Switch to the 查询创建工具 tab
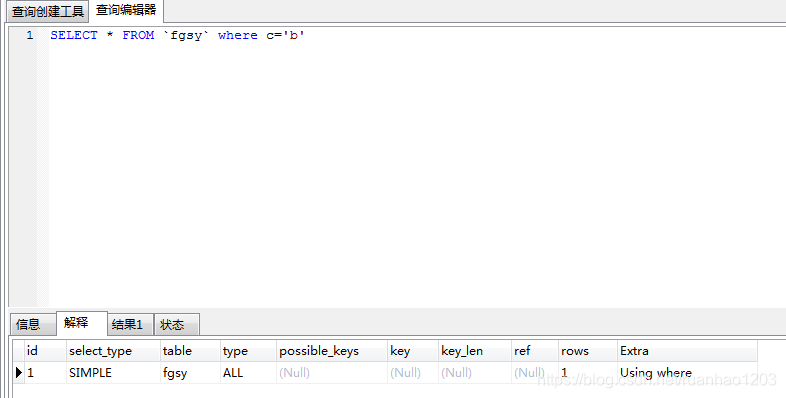786x398 pixels. [48, 12]
